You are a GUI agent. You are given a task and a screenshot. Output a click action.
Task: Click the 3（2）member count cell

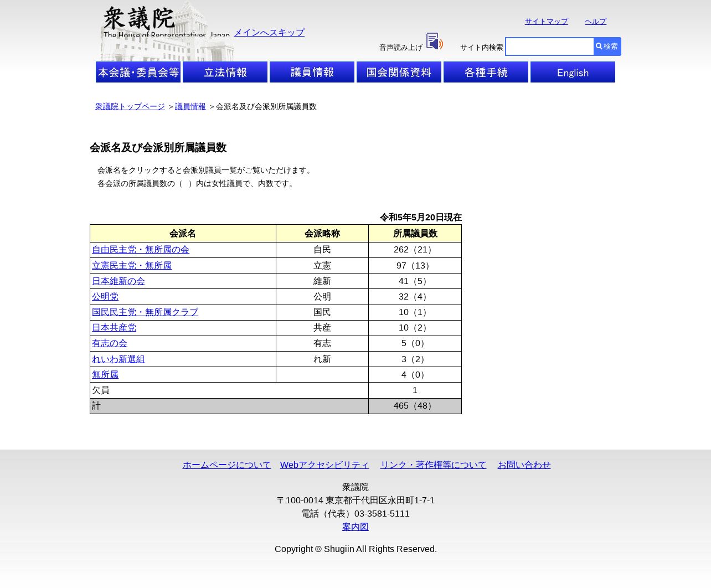415,359
